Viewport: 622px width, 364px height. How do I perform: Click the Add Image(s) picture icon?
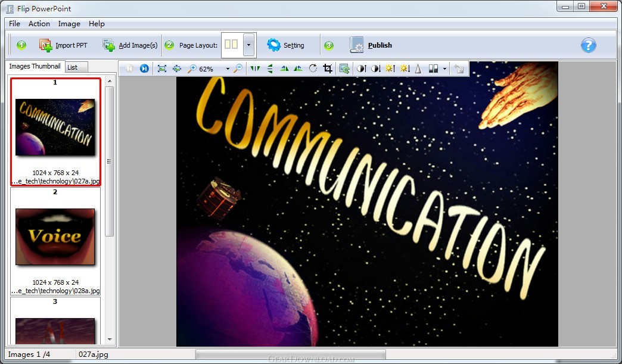pyautogui.click(x=109, y=45)
